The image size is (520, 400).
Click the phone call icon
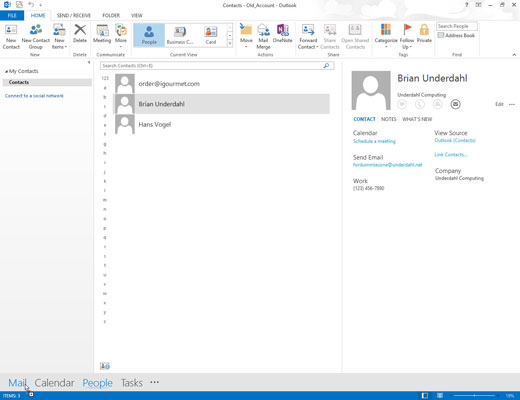point(420,104)
